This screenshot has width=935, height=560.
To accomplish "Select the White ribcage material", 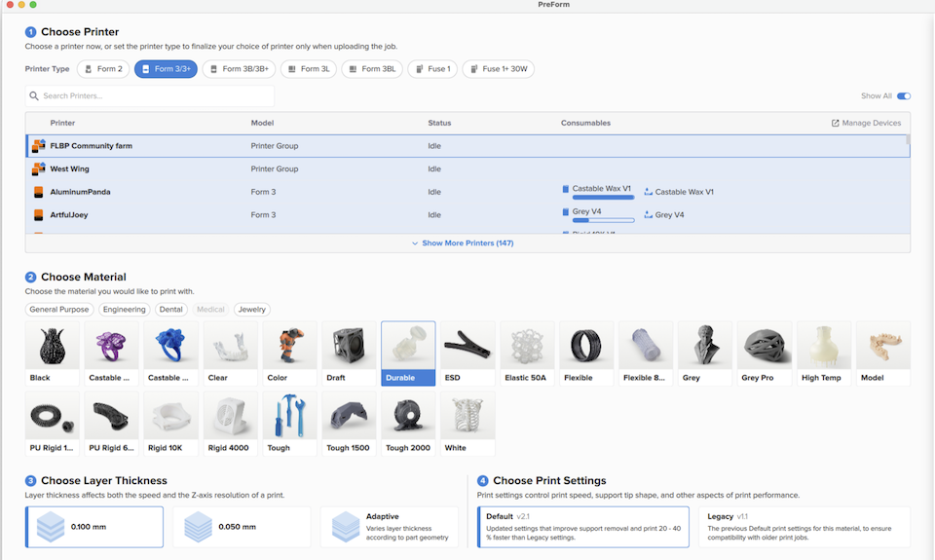I will [x=467, y=424].
